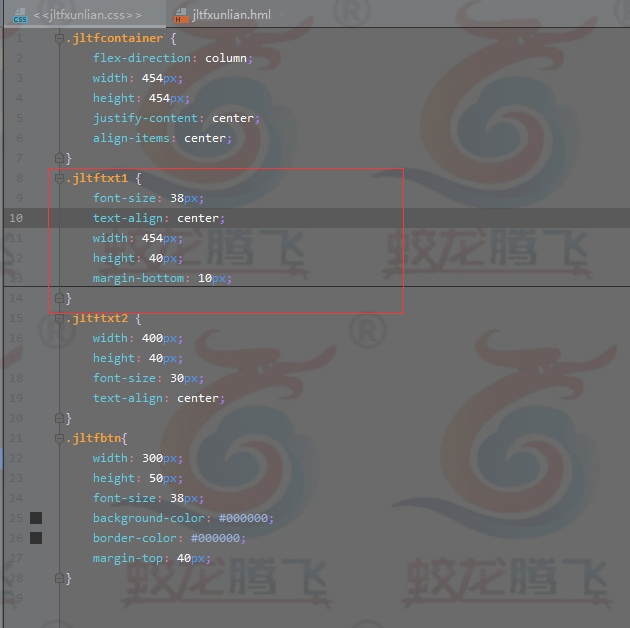Click line number 1 in gutter

point(19,38)
